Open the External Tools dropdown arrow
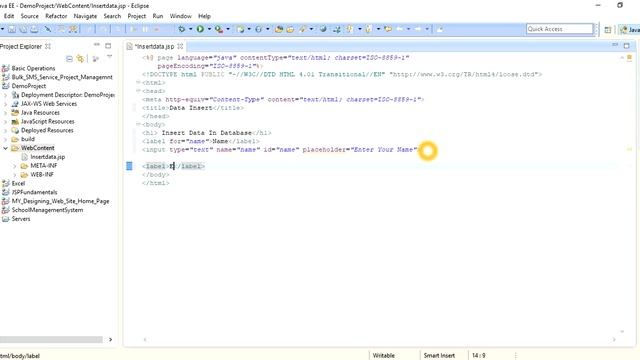 click(x=228, y=29)
